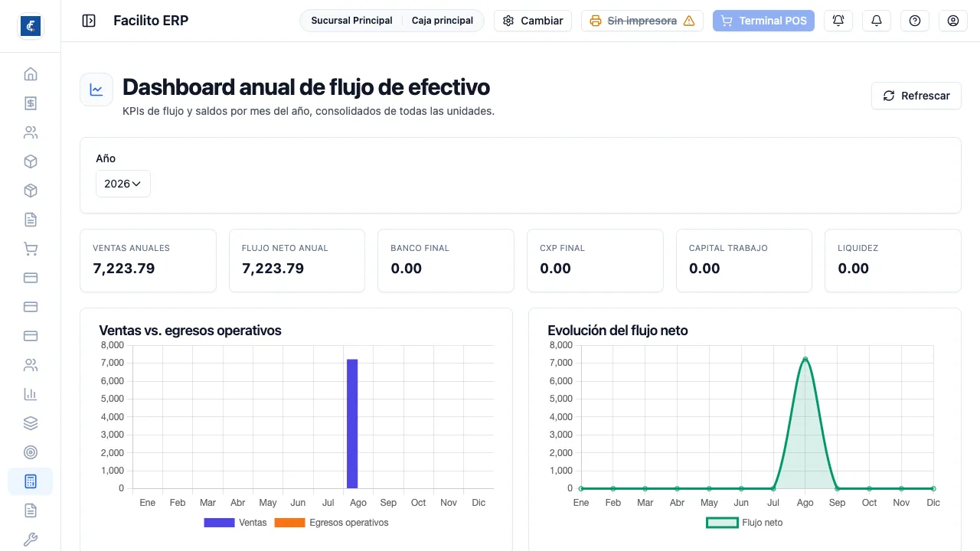Click the VENTAS ANUALES card label
980x551 pixels.
(131, 248)
